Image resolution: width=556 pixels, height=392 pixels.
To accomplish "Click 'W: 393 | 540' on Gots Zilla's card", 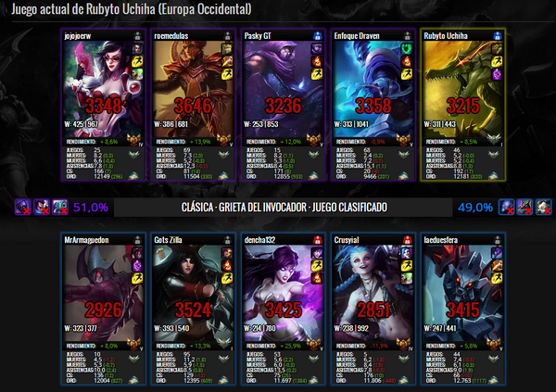I will point(171,328).
